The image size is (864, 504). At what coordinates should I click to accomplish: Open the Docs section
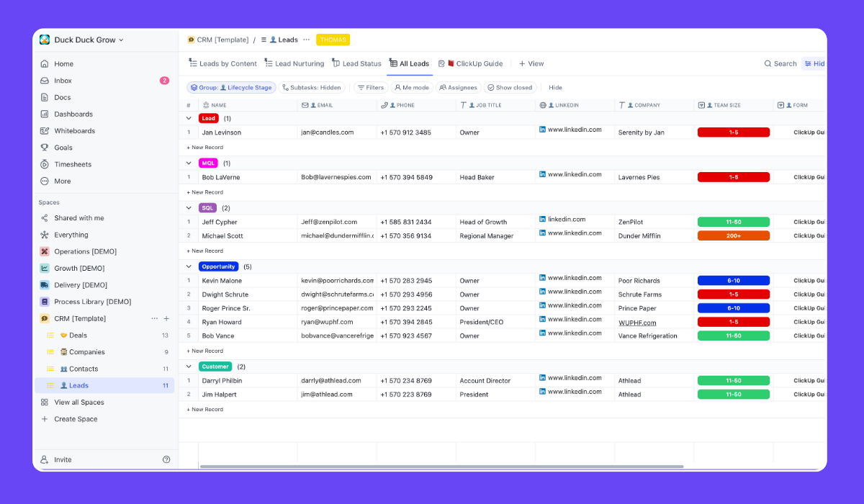(x=61, y=96)
